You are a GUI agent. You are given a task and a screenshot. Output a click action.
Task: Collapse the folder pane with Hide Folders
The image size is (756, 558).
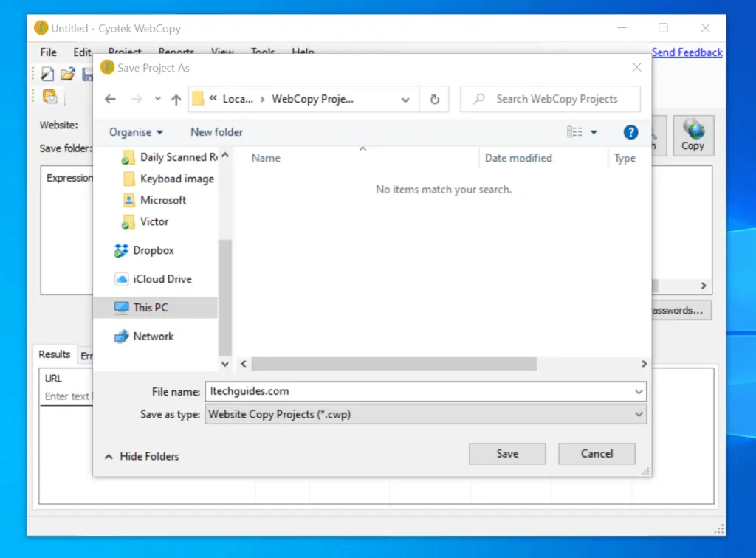[x=142, y=456]
